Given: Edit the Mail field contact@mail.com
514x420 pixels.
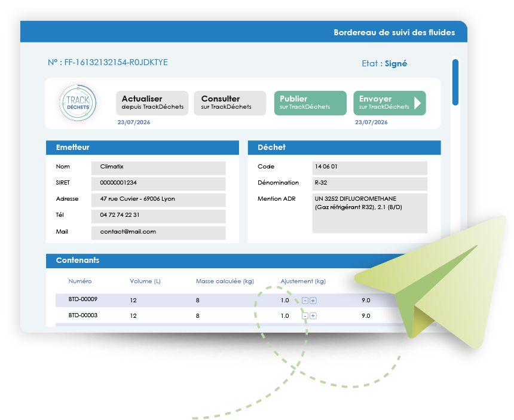Looking at the screenshot, I should (158, 232).
